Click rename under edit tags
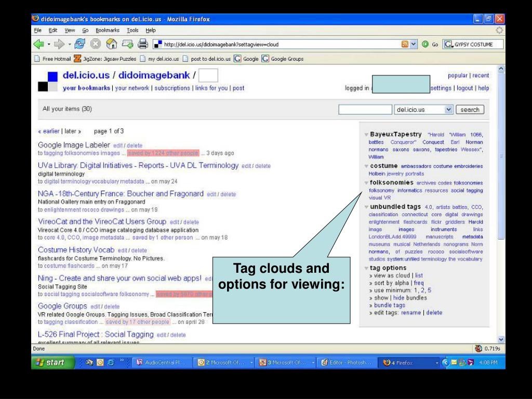The height and width of the screenshot is (399, 532). tap(411, 312)
